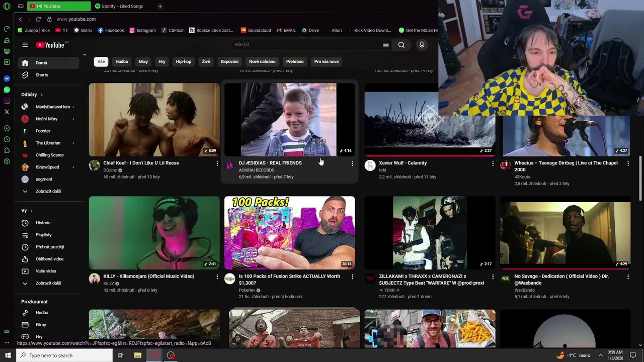Screen dimensions: 644x362
Task: Select the Hip-hop filter chip
Action: coord(184,61)
